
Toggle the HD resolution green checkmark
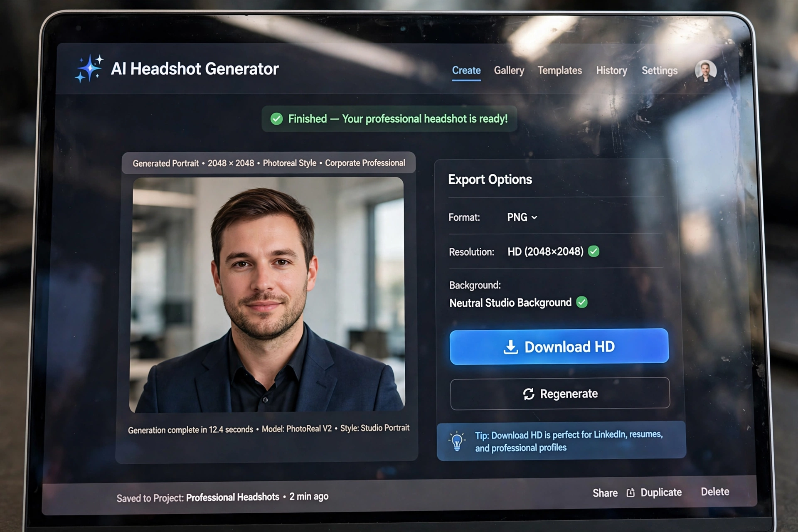pos(594,251)
